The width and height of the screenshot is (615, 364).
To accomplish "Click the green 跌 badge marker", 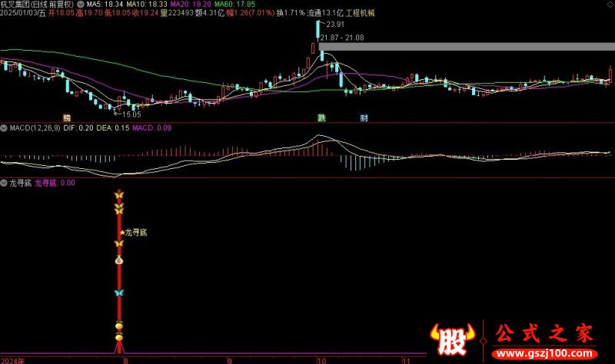I will (321, 118).
